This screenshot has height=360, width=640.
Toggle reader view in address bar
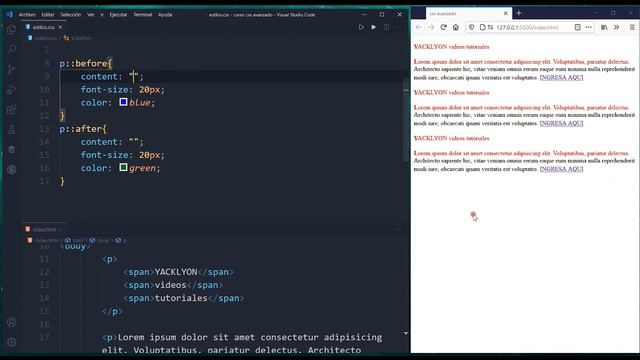point(578,27)
